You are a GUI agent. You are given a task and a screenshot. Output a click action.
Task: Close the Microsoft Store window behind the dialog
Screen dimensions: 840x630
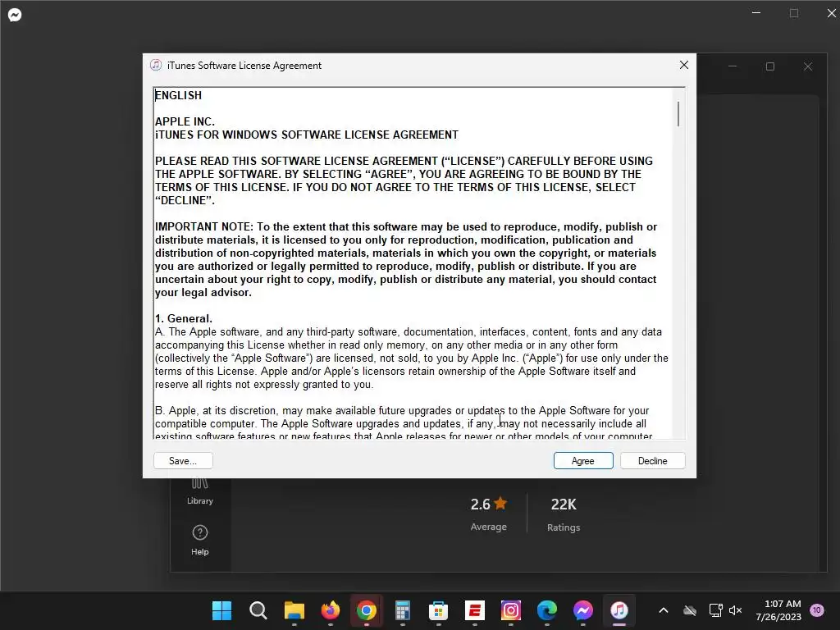[808, 66]
